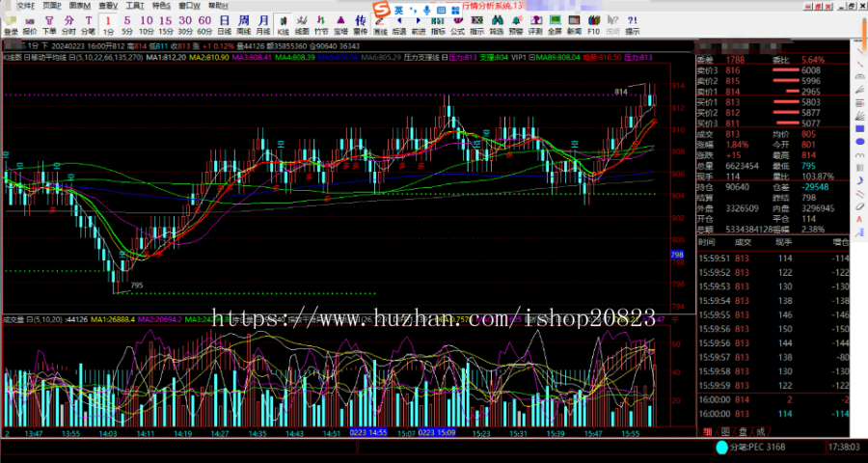Select the 10分 ten-minute period
Viewport: 868px width, 463px height.
point(147,25)
